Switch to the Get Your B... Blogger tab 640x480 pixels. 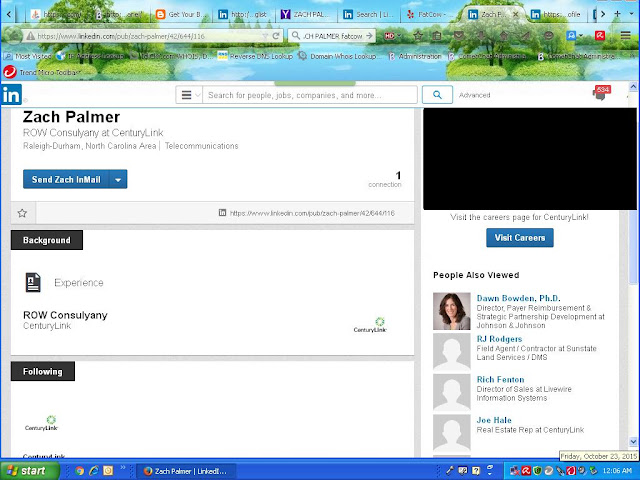click(x=182, y=15)
